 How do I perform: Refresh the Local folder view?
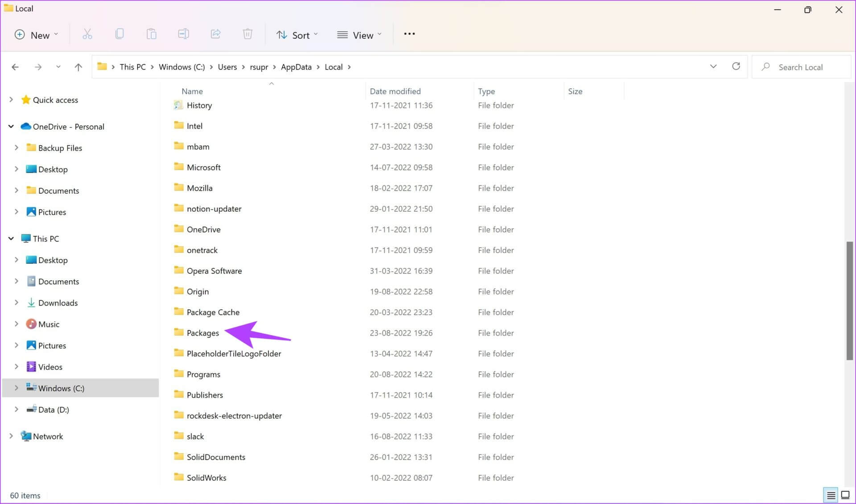[x=736, y=66]
